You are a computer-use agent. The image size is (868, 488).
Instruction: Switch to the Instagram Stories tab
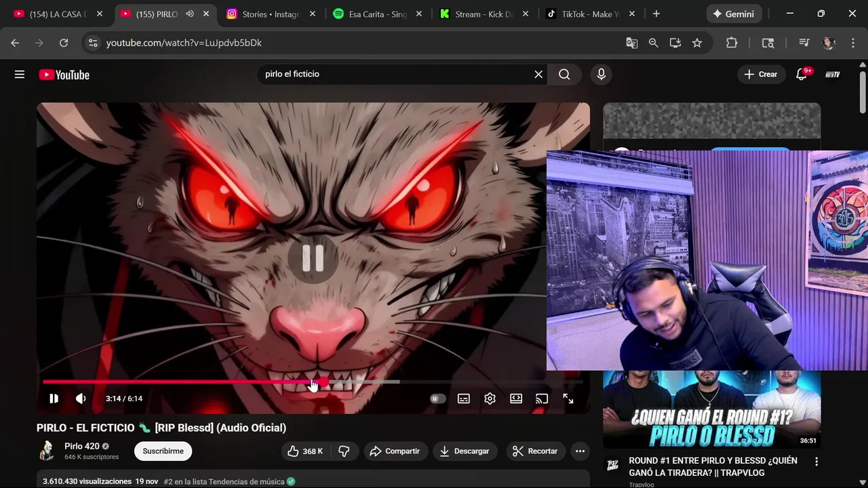tap(270, 14)
